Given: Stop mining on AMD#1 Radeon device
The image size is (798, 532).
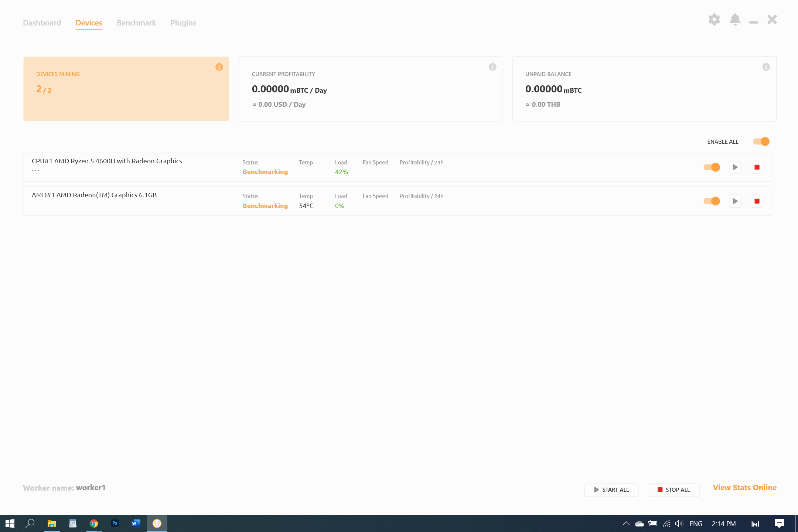Looking at the screenshot, I should 757,201.
